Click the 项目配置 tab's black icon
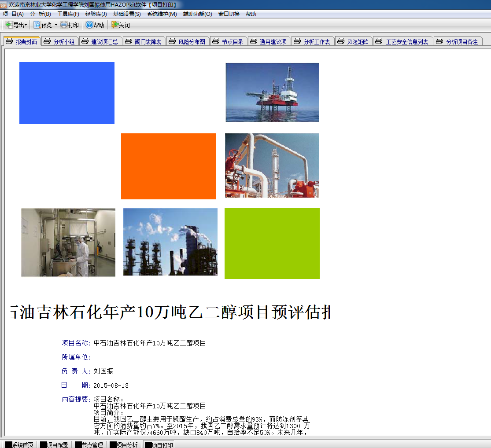491x448 pixels. (44, 445)
